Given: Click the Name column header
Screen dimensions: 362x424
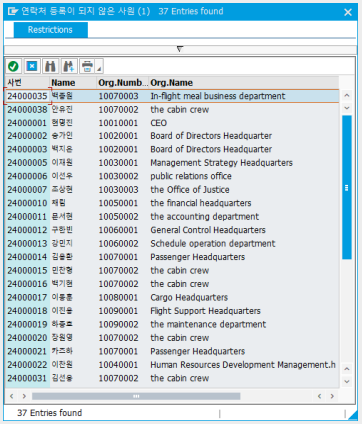Looking at the screenshot, I should click(73, 82).
